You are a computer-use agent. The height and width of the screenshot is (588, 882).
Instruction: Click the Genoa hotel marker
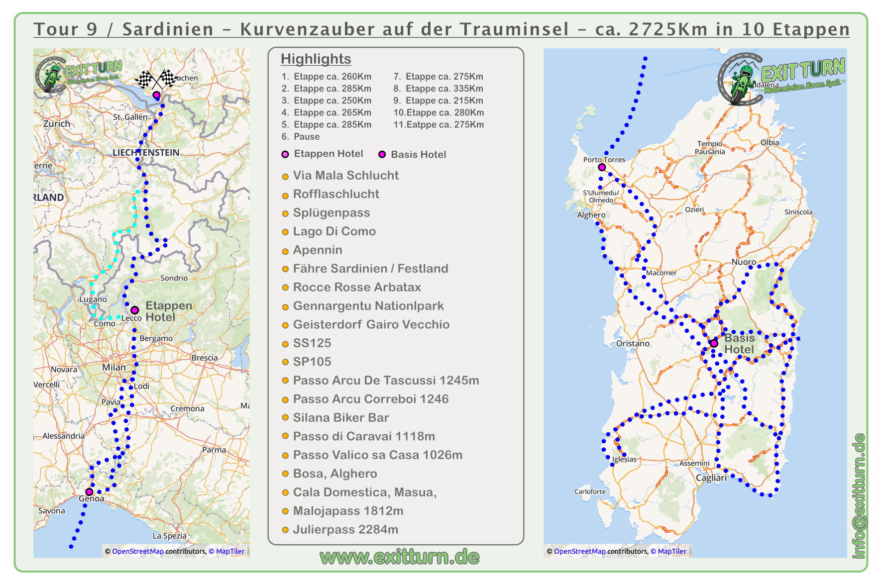pos(89,491)
